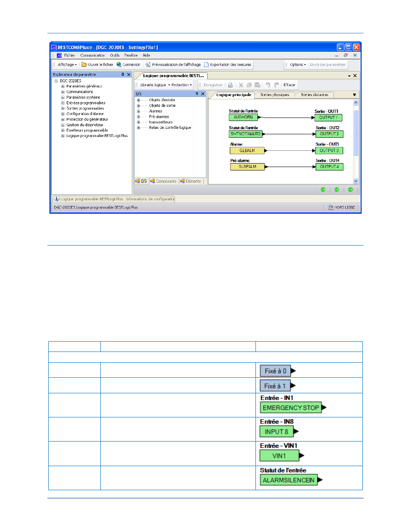Pin the E/S toolbox panel
Image resolution: width=411 pixels, height=532 pixels.
click(x=197, y=94)
